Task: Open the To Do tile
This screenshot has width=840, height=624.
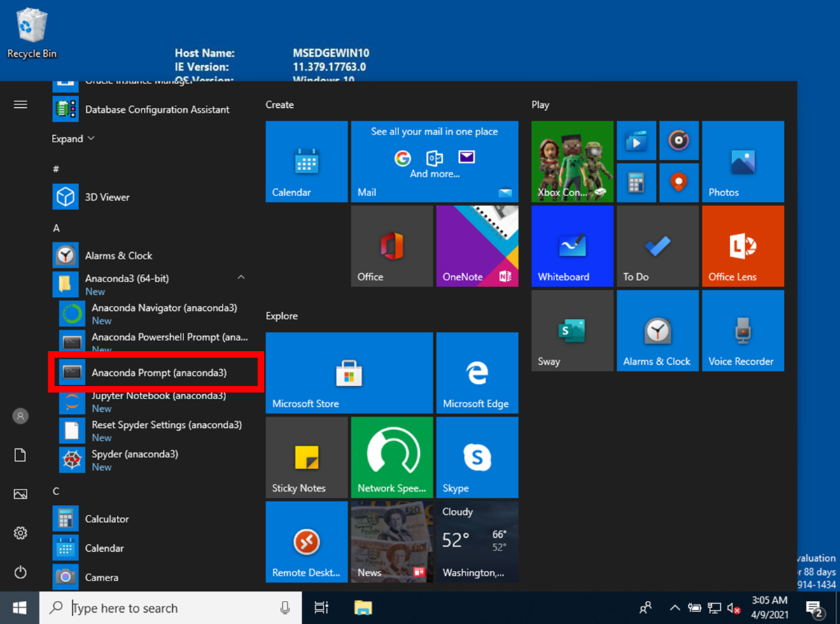Action: [658, 247]
